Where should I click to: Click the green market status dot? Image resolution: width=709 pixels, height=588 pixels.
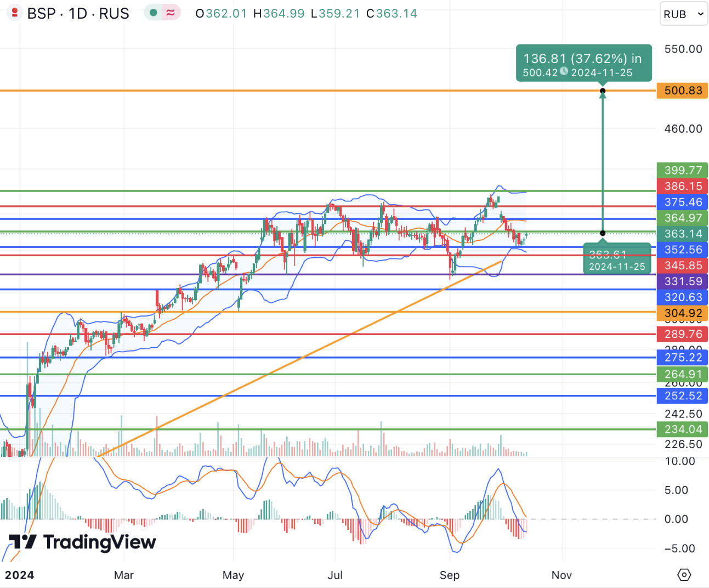154,13
